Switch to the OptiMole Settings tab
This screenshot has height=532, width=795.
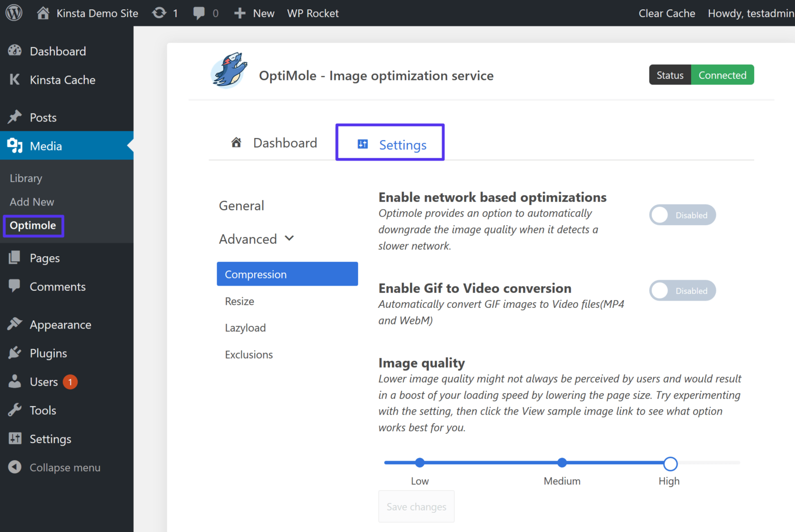pos(390,144)
